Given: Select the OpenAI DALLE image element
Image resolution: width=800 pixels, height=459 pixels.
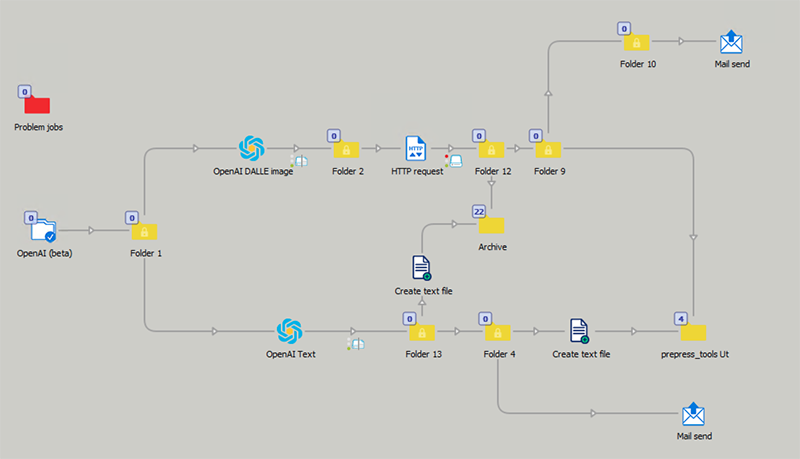Looking at the screenshot, I should [252, 149].
